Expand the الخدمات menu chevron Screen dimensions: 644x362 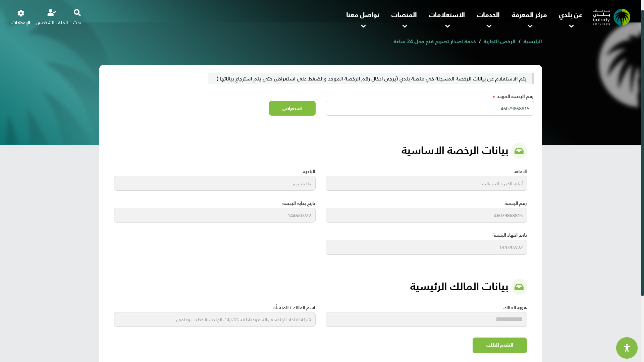(x=489, y=26)
